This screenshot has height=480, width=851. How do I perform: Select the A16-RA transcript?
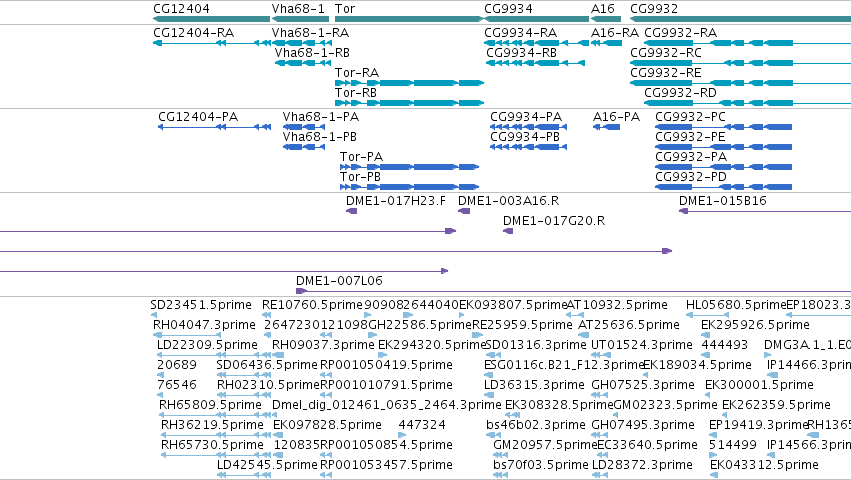coord(606,43)
